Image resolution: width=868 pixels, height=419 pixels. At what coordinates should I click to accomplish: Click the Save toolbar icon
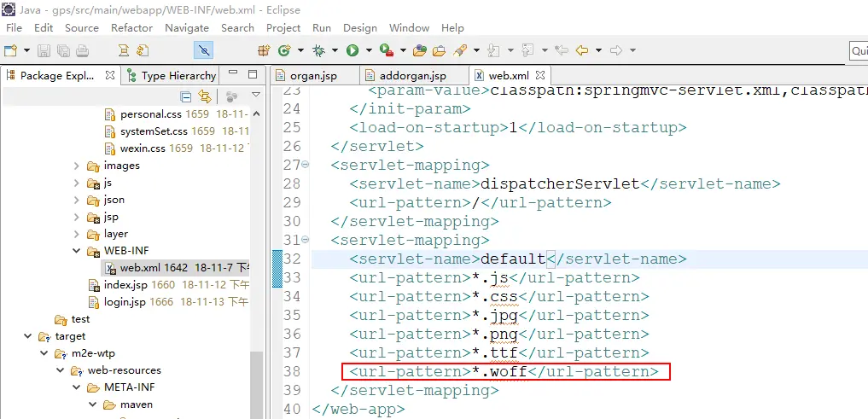(x=44, y=51)
